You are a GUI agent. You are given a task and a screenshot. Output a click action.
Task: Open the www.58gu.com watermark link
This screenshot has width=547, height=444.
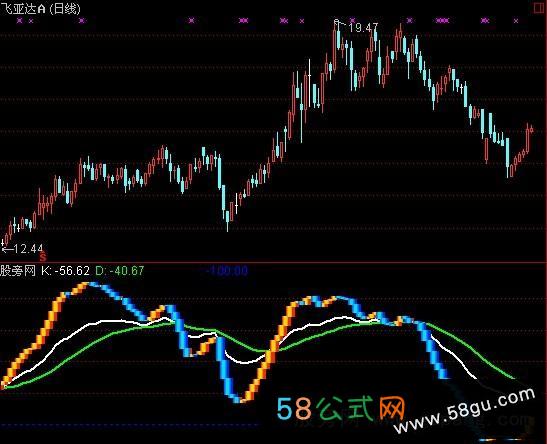[x=465, y=411]
